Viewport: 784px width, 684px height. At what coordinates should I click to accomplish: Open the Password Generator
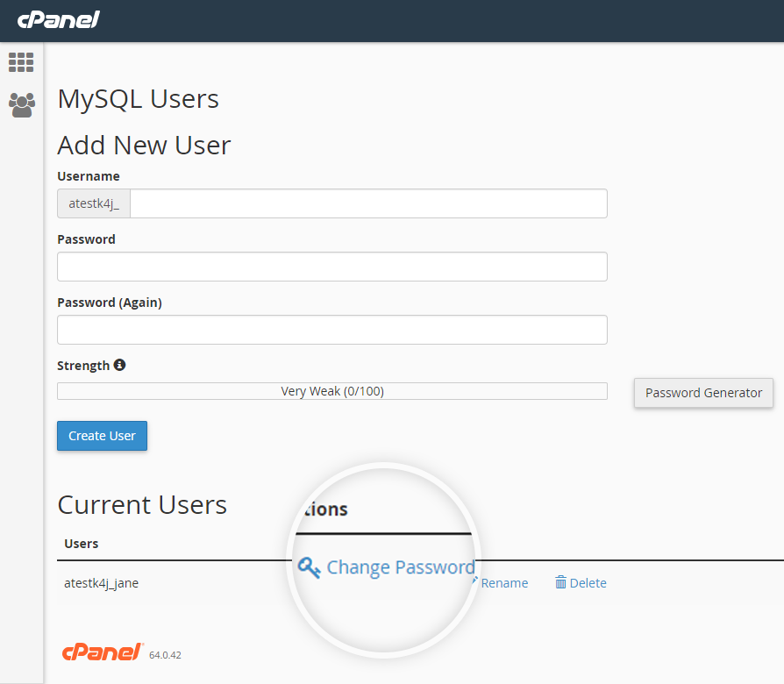click(x=703, y=393)
